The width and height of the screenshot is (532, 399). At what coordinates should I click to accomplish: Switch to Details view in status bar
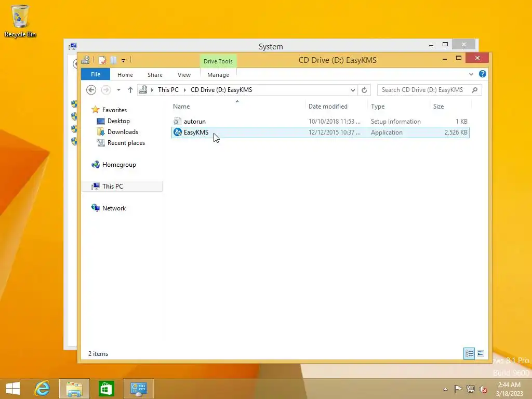[x=469, y=353]
